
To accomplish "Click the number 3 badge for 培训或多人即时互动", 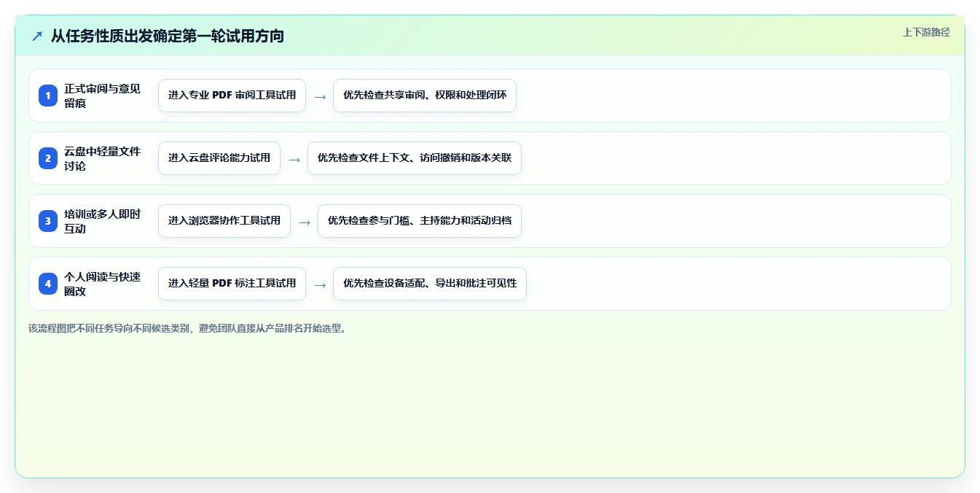I will click(x=48, y=221).
